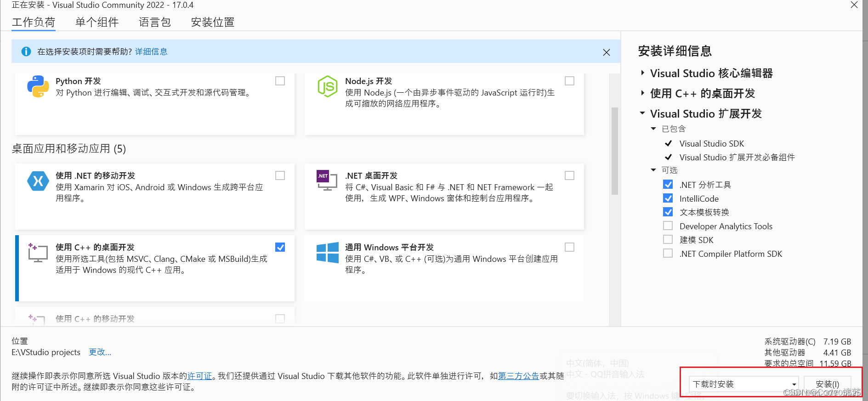
Task: Select the Visual Studio SDK included item
Action: (x=711, y=144)
